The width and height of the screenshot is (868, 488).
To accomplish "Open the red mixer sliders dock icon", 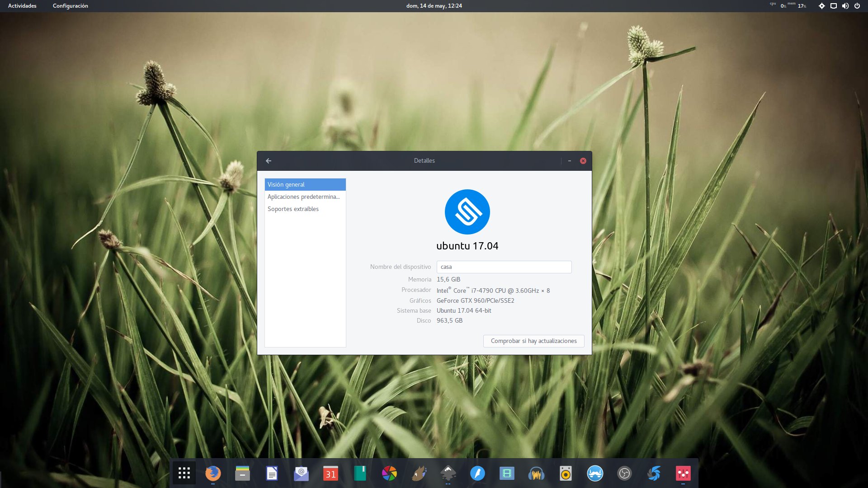I will click(683, 473).
